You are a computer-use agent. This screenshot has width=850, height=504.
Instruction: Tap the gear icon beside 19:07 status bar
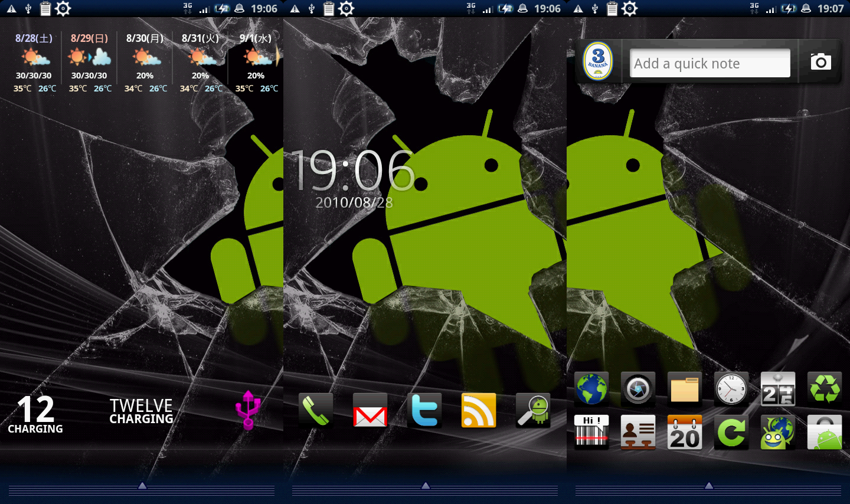(630, 8)
